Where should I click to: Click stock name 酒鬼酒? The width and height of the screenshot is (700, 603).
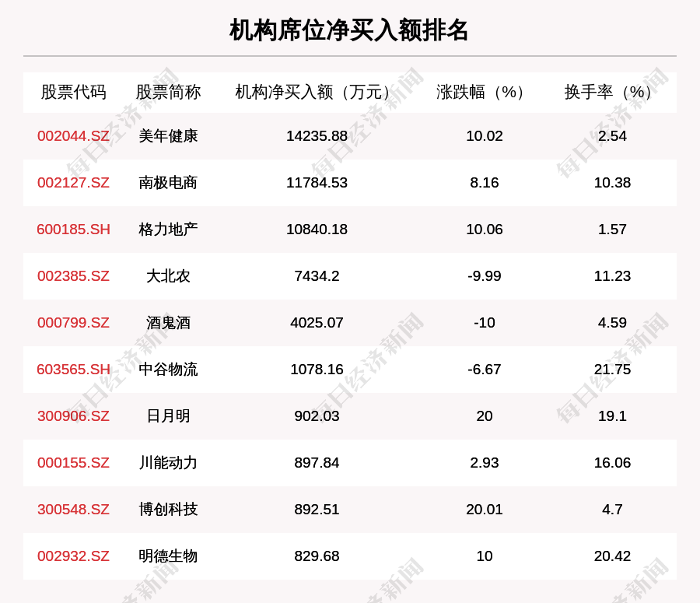point(168,322)
